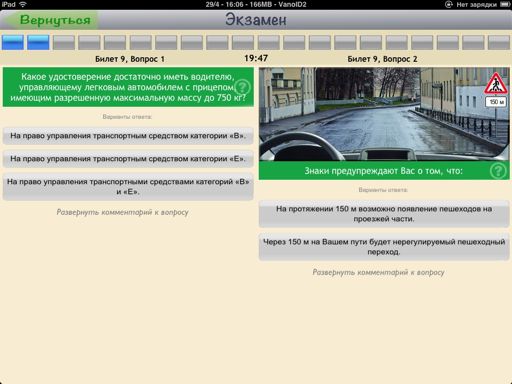The height and width of the screenshot is (384, 512).
Task: Select answer: category «В» license
Action: click(x=128, y=136)
